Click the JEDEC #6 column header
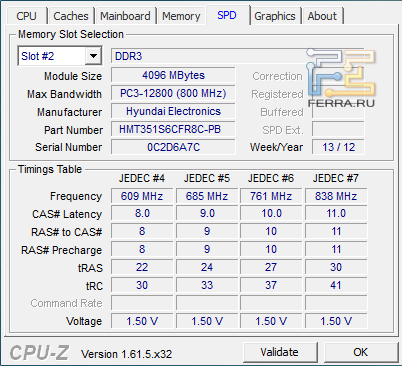This screenshot has height=366, width=402. [271, 178]
